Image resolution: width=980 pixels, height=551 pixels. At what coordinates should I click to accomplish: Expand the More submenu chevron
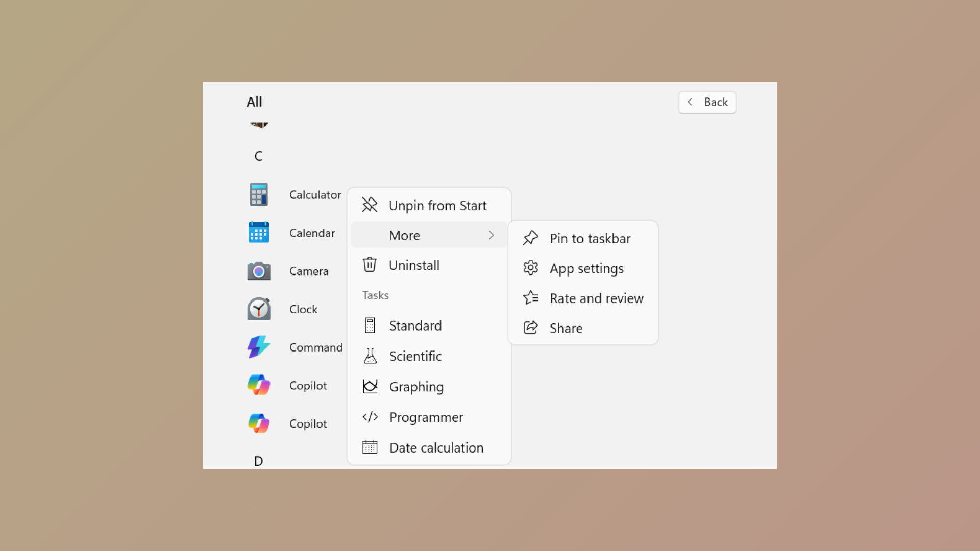491,235
